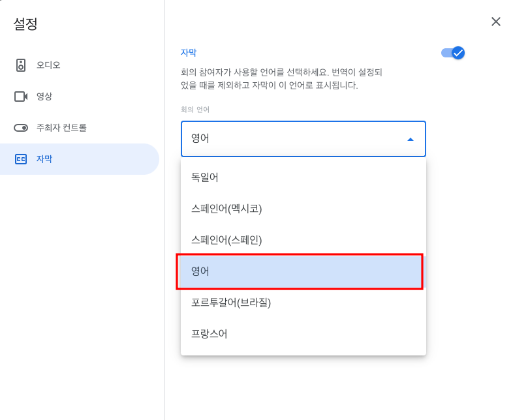
Task: Click the 설정 dialog title
Action: click(25, 24)
